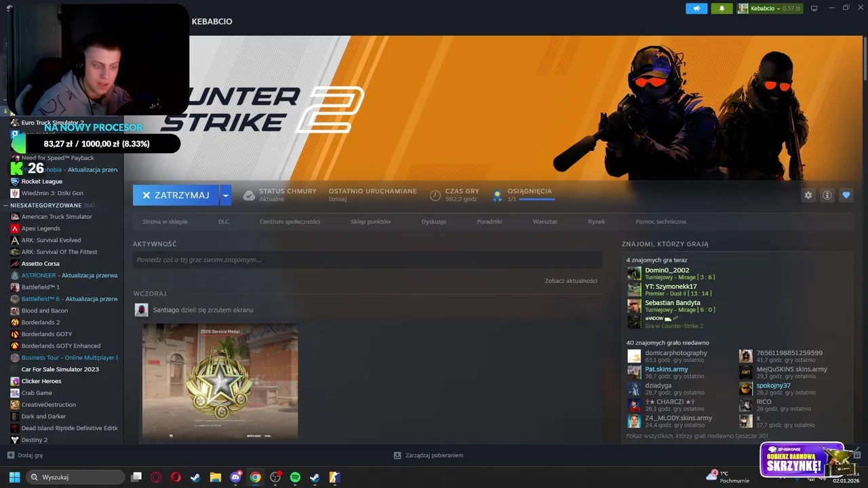Open the Dyskusje tab
Image resolution: width=868 pixels, height=488 pixels.
(434, 222)
